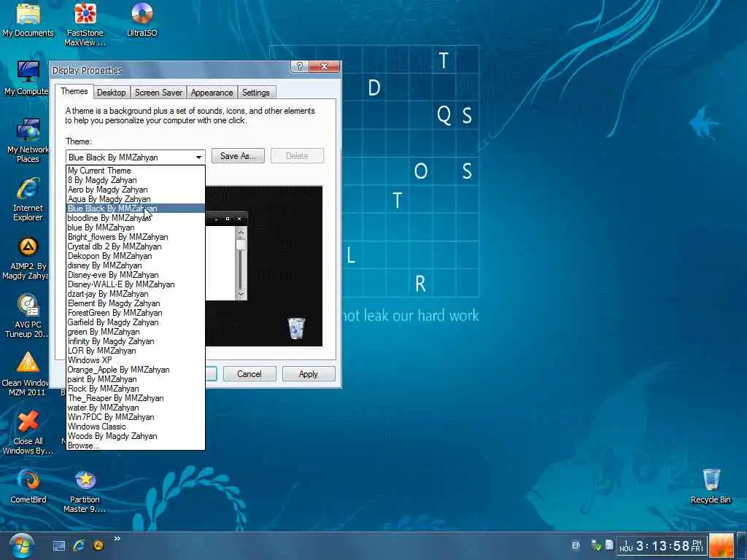Click the tray icon left of the clock
This screenshot has width=747, height=560.
tap(609, 545)
